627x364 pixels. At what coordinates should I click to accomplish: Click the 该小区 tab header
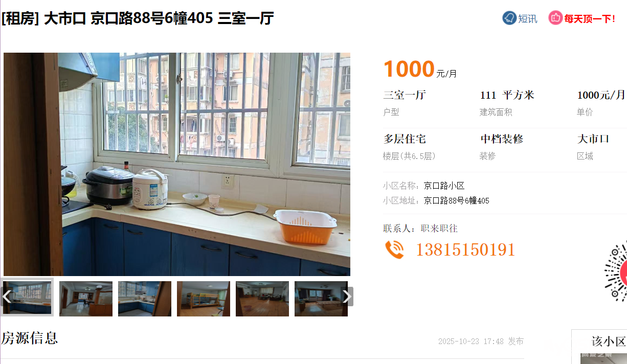(609, 342)
